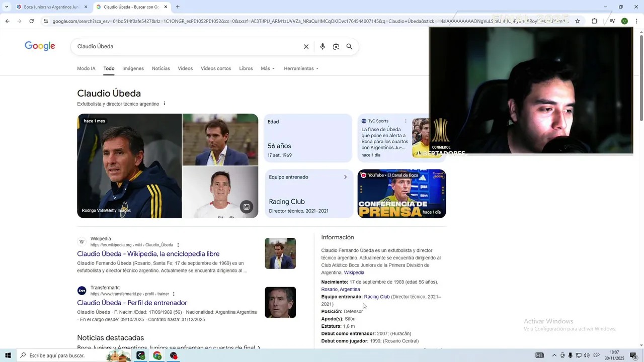Close the Claudio Úbeda search tab
This screenshot has height=362, width=644.
tap(166, 7)
